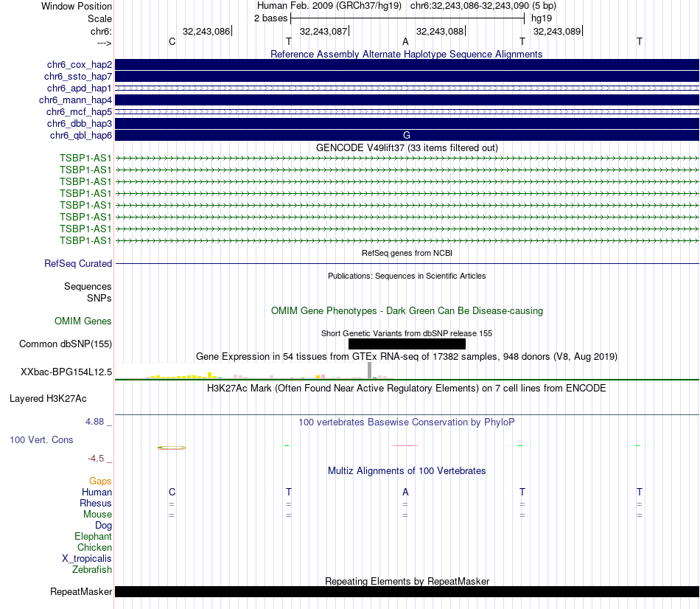Click the 32,243,088 coordinate tick

(x=440, y=31)
